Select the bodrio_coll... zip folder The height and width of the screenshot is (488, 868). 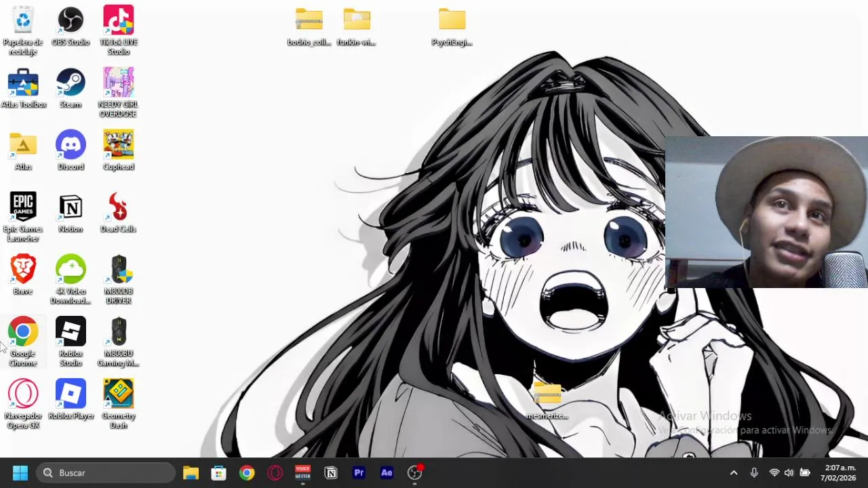pyautogui.click(x=309, y=27)
